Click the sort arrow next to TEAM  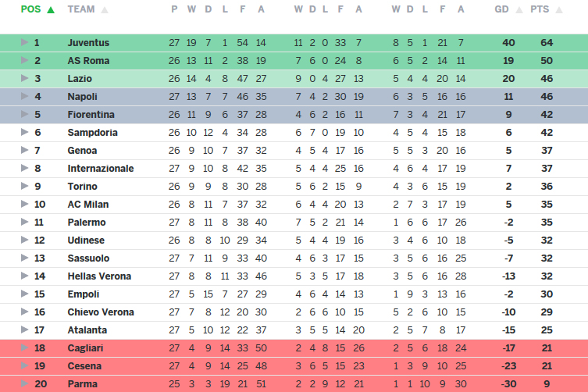pos(105,10)
